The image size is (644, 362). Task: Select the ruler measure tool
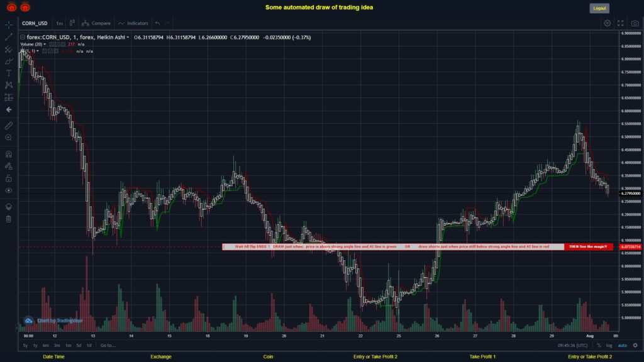[x=9, y=126]
